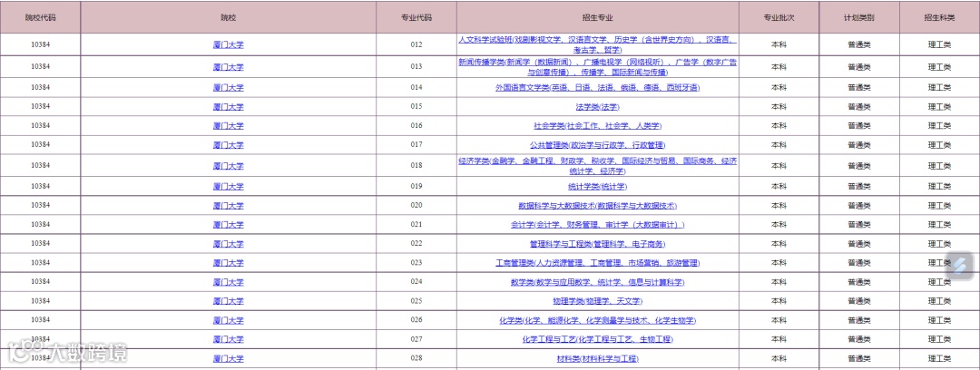Open 厦门大学 link in row 015
This screenshot has width=980, height=370.
[228, 107]
